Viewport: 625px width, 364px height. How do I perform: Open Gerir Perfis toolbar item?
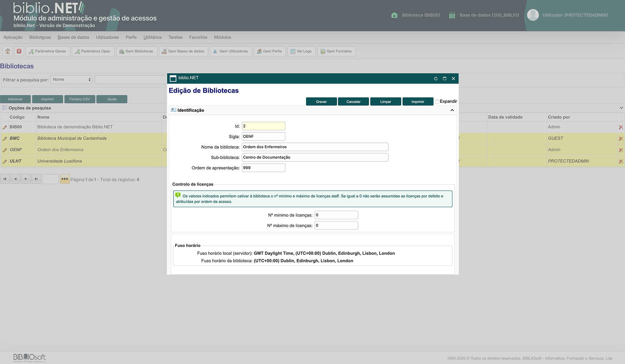[270, 51]
